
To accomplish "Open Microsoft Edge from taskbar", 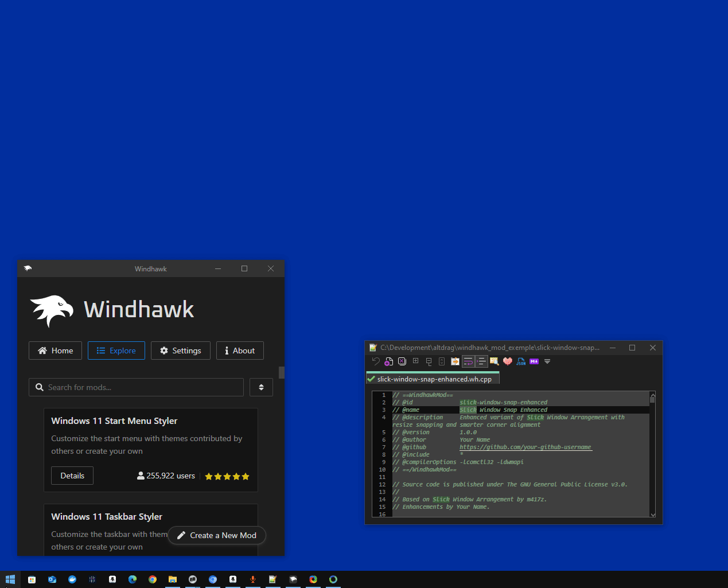I will (133, 579).
